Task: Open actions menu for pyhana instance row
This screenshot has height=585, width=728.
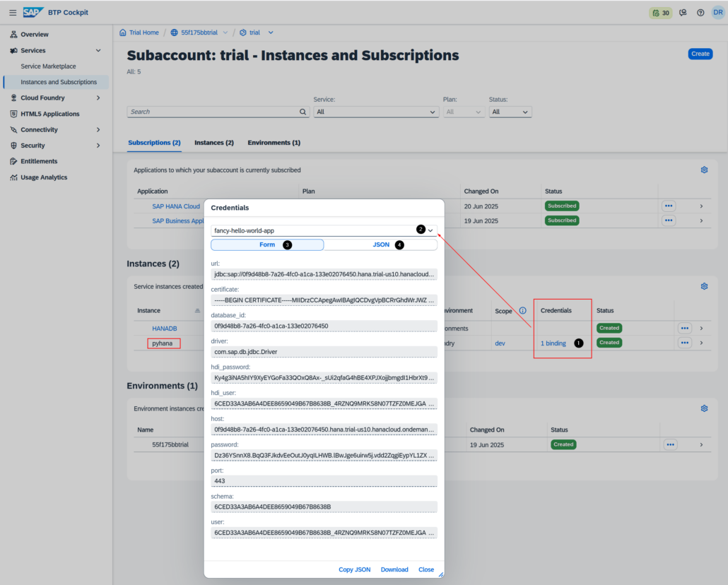Action: coord(685,343)
